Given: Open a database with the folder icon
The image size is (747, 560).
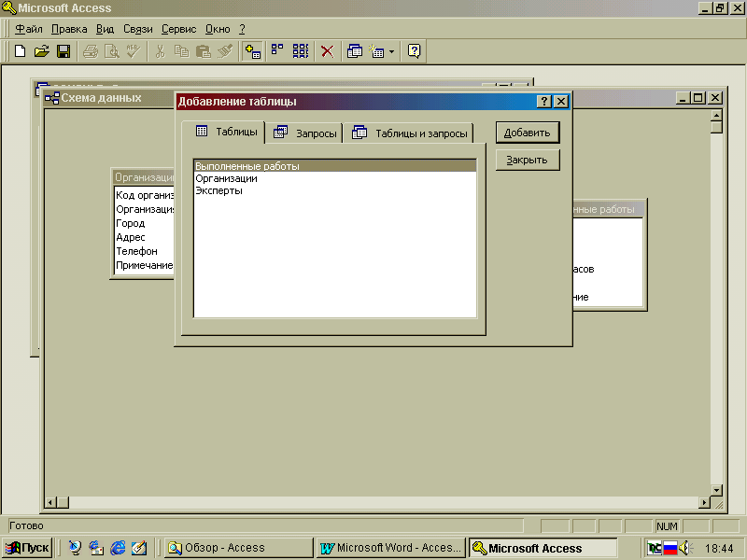Looking at the screenshot, I should tap(42, 51).
